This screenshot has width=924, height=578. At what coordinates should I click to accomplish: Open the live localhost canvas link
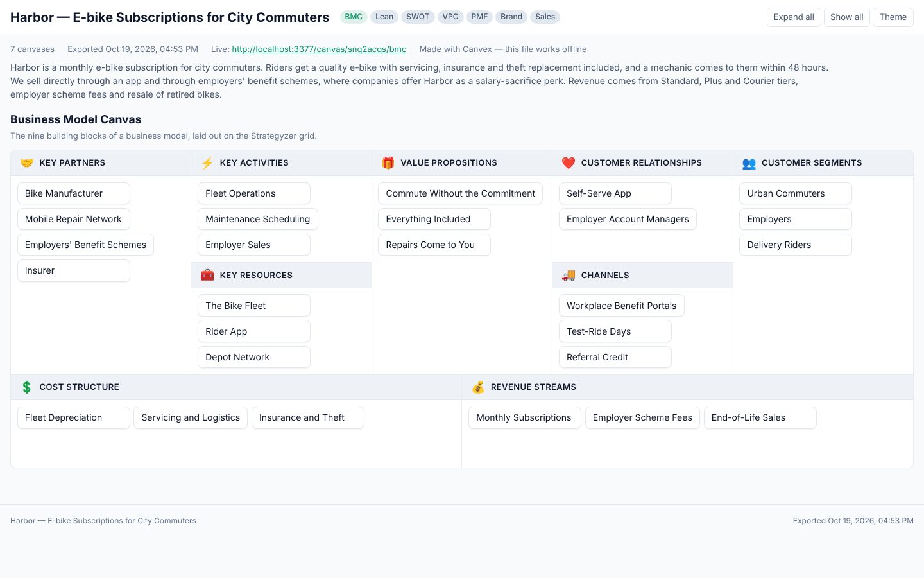319,49
